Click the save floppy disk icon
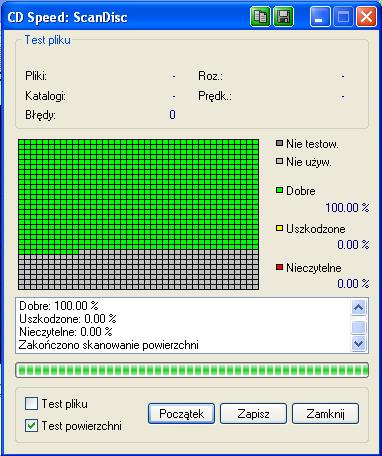 [283, 17]
